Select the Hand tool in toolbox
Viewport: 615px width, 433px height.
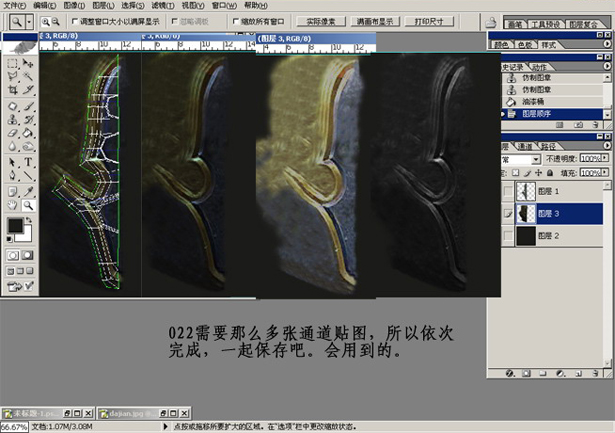point(11,205)
